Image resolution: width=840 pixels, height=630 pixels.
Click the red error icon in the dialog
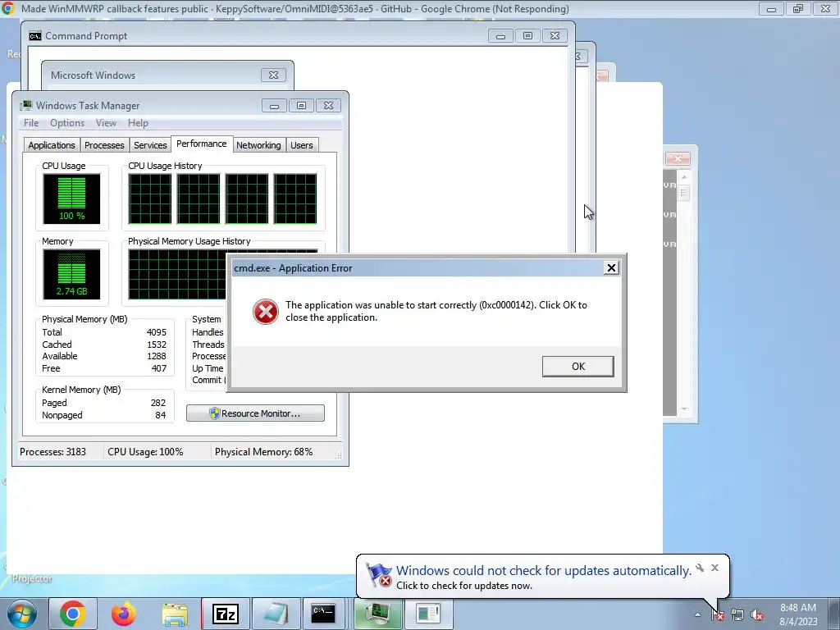coord(265,312)
